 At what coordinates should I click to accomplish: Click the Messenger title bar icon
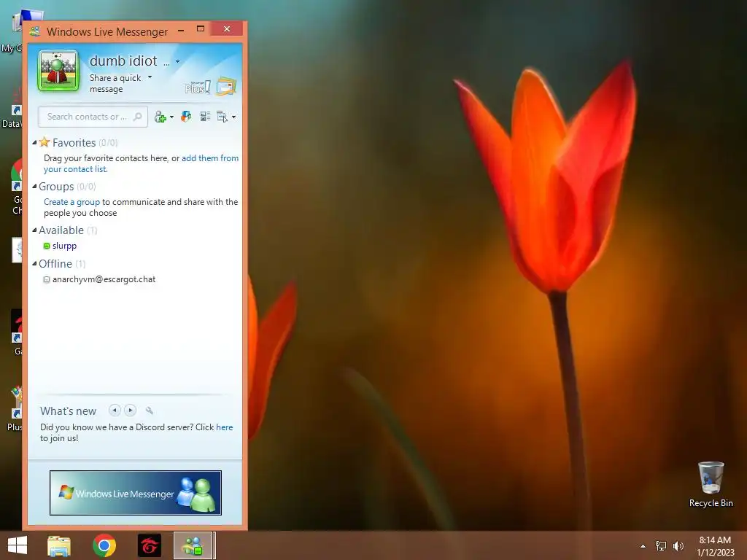(x=35, y=32)
